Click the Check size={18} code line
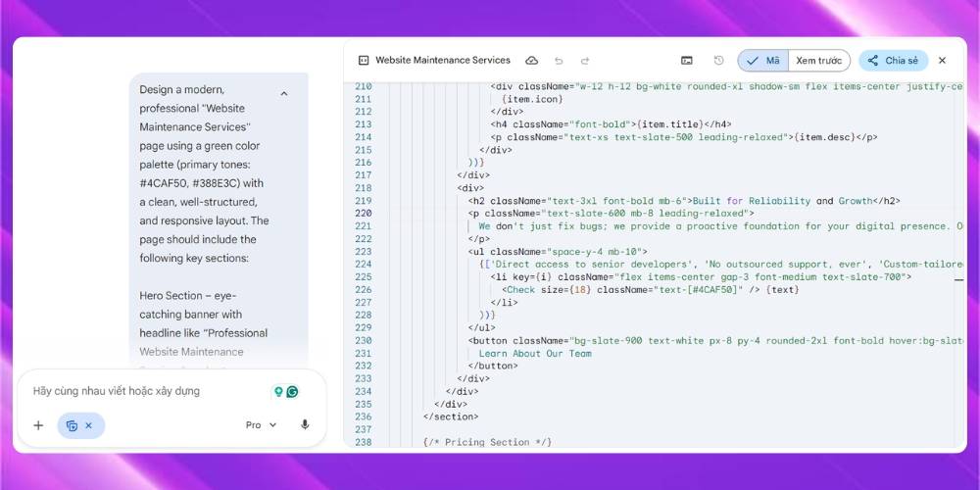 click(x=651, y=290)
